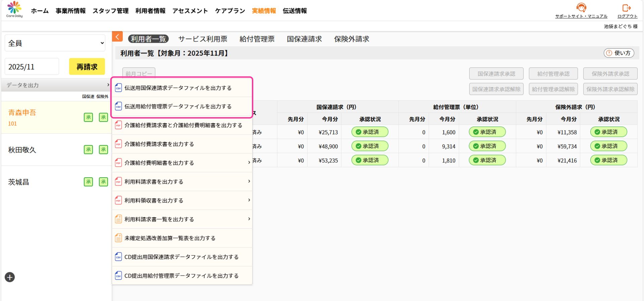Click the 2025/11 target month field
Screen dimensions: 644x301
pyautogui.click(x=32, y=67)
